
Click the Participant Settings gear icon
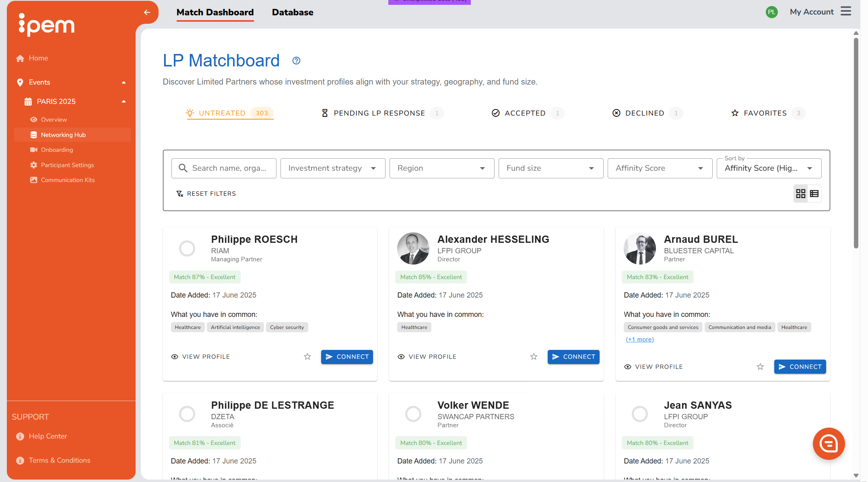click(34, 165)
